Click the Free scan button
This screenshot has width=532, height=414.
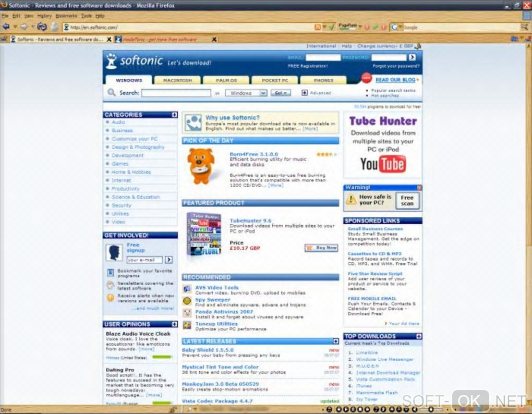(407, 200)
